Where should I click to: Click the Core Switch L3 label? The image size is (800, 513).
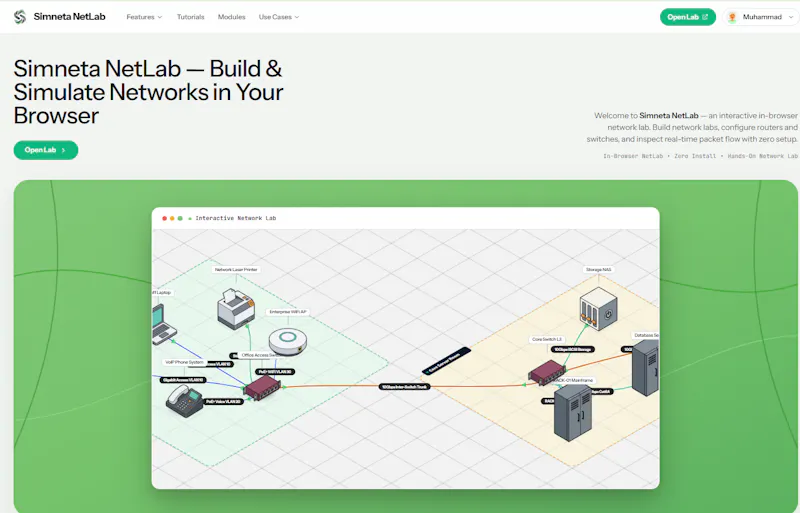pos(546,339)
